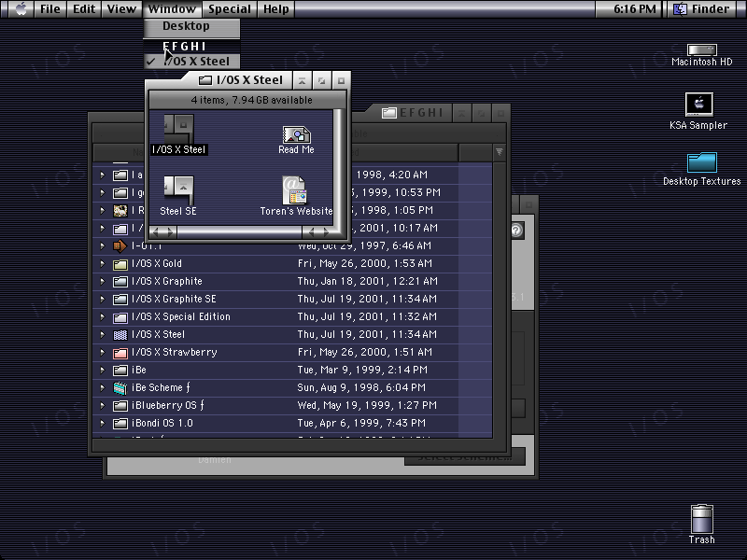747x560 pixels.
Task: Select the Steel SE scheme icon
Action: [178, 189]
